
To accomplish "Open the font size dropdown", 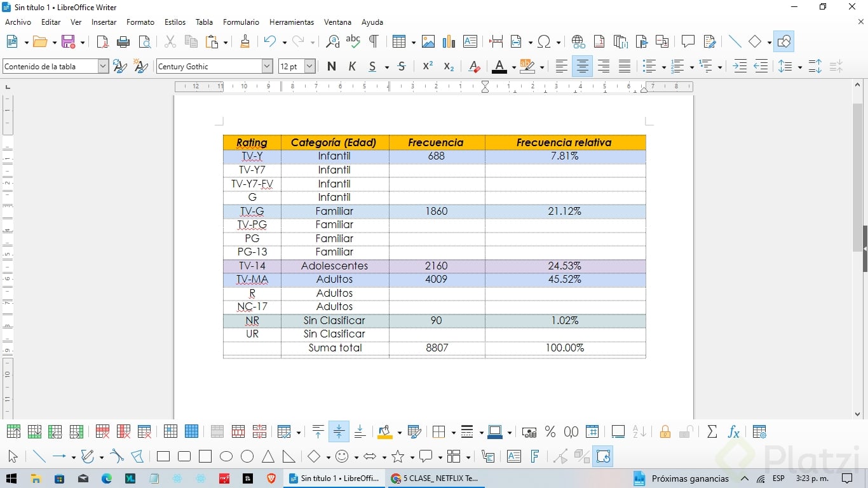I will pyautogui.click(x=309, y=66).
